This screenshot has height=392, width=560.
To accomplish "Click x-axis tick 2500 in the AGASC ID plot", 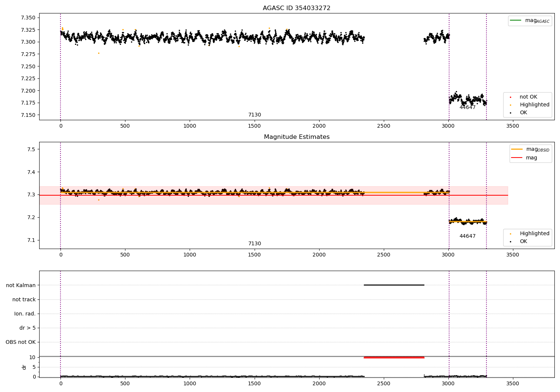I will click(x=383, y=126).
